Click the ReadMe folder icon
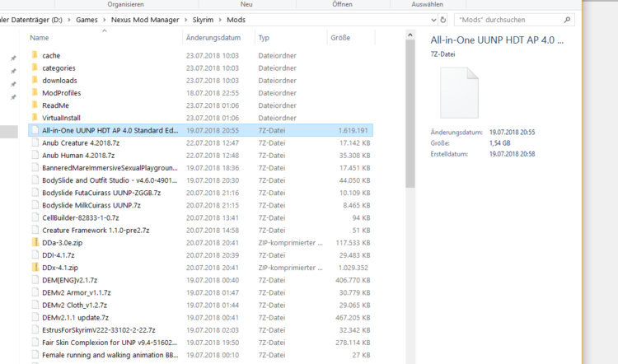Image resolution: width=618 pixels, height=364 pixels. click(x=35, y=105)
